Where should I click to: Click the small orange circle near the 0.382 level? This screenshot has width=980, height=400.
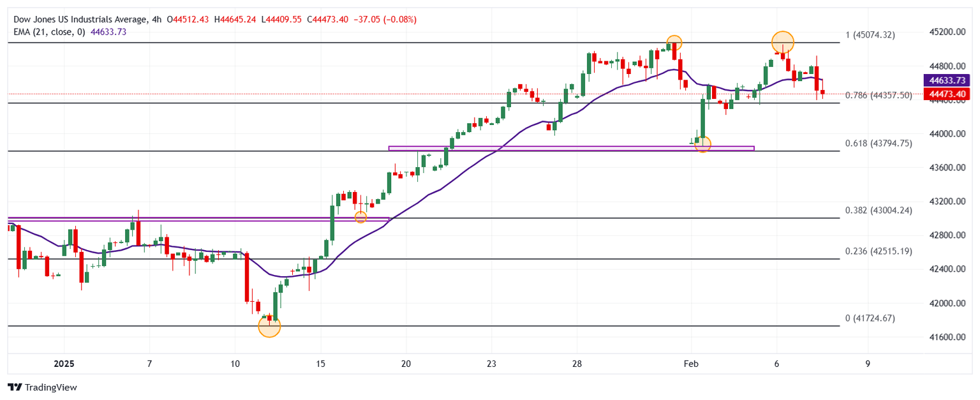tap(360, 217)
